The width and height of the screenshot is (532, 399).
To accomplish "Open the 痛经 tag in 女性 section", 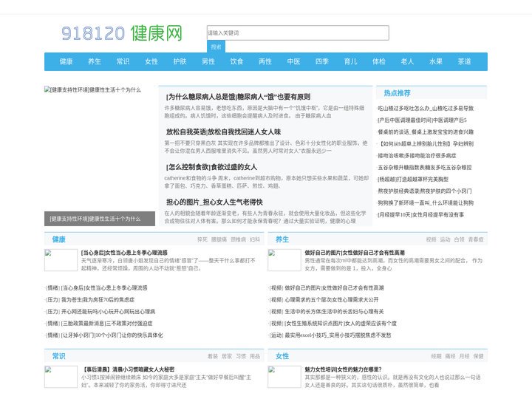I will [450, 356].
